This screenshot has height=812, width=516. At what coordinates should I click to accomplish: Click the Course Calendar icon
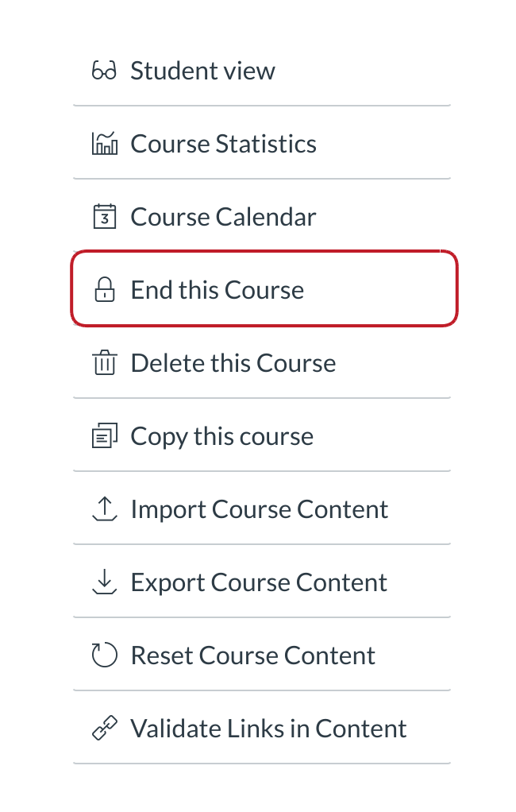coord(105,217)
